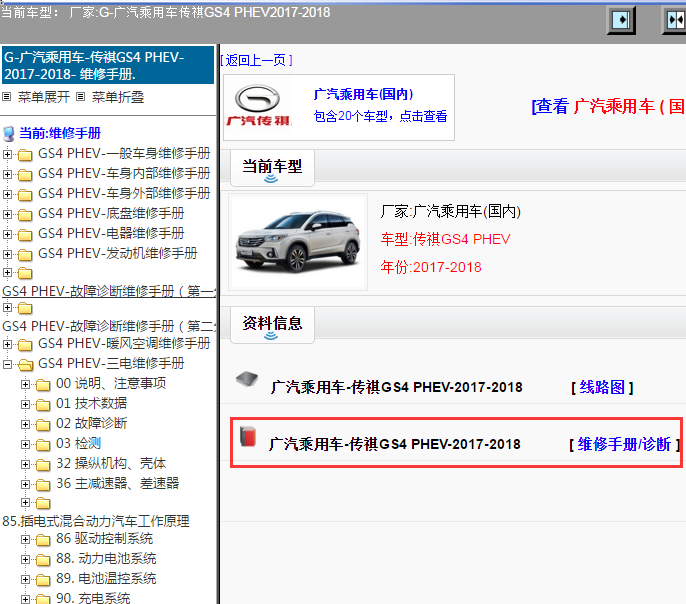The height and width of the screenshot is (604, 686).
Task: Open the 资料信息 tab
Action: (272, 325)
